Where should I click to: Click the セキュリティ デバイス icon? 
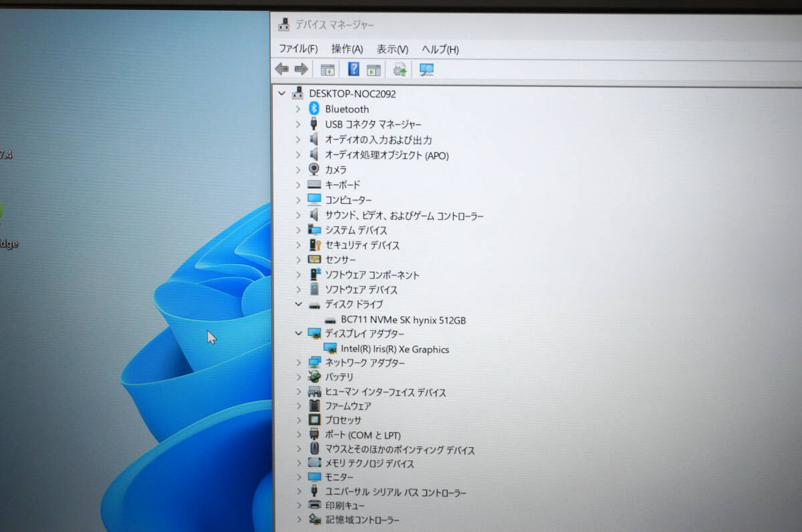click(x=315, y=245)
